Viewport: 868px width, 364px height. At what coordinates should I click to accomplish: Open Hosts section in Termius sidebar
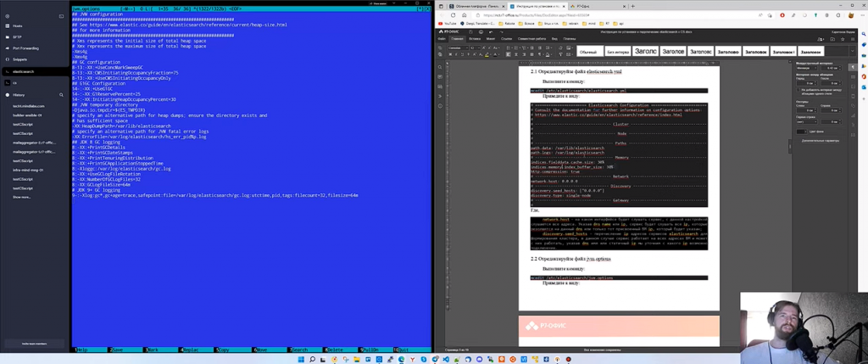tap(17, 26)
